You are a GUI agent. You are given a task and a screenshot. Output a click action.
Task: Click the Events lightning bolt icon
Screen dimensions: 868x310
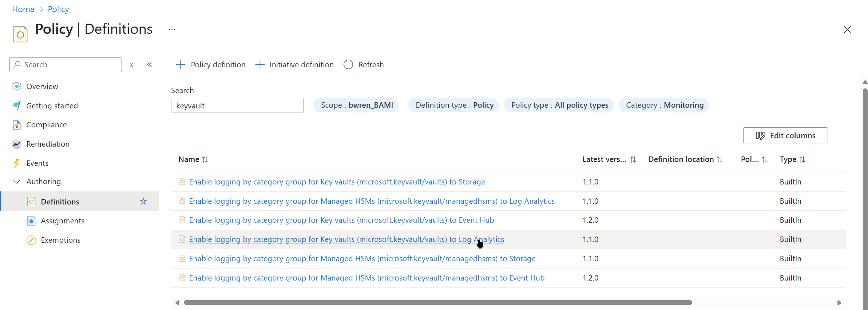[x=17, y=163]
